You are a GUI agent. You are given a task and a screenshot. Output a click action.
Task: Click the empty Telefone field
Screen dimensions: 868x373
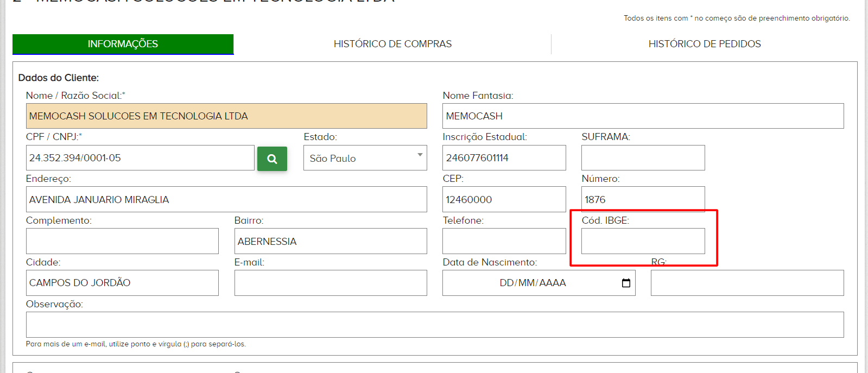(x=504, y=241)
